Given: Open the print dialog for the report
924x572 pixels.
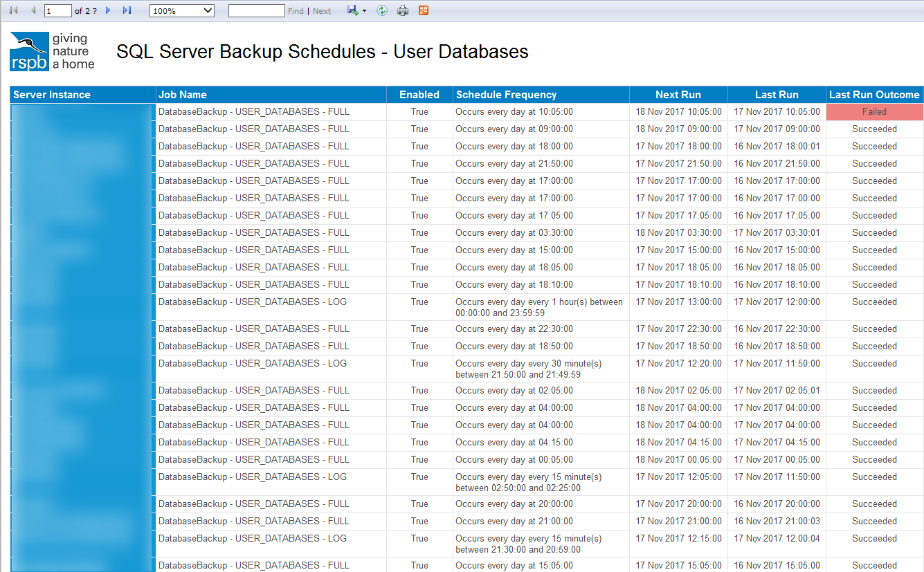Looking at the screenshot, I should point(403,10).
